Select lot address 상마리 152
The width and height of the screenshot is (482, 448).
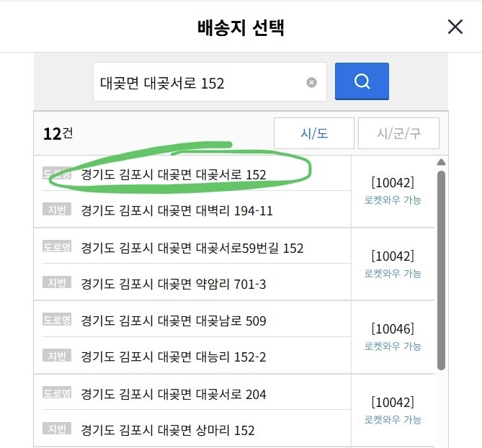[168, 431]
